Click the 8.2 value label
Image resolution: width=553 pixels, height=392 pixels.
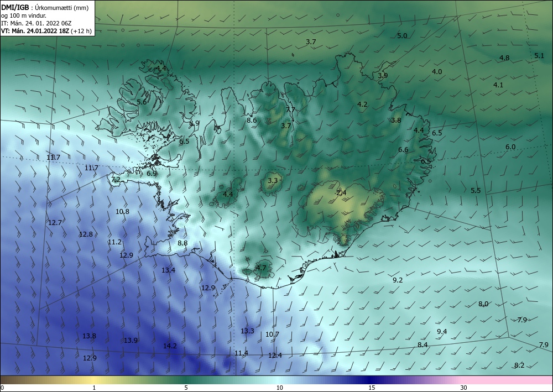click(x=519, y=365)
